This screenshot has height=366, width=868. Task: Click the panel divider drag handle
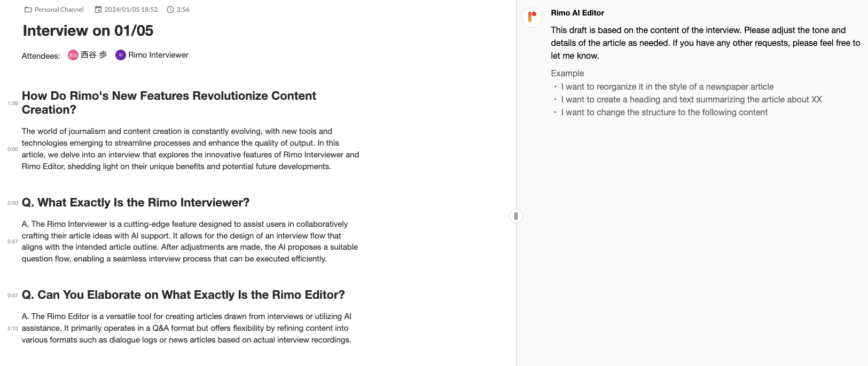click(x=515, y=216)
